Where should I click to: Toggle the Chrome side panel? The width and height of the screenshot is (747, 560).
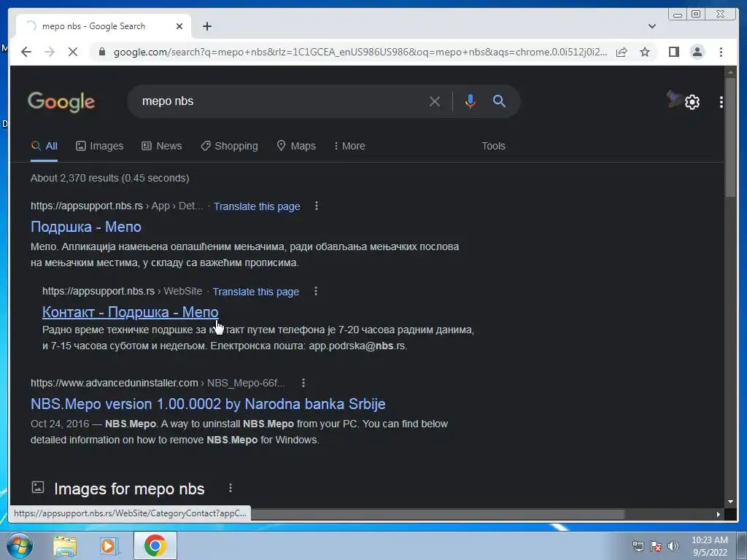pos(673,52)
